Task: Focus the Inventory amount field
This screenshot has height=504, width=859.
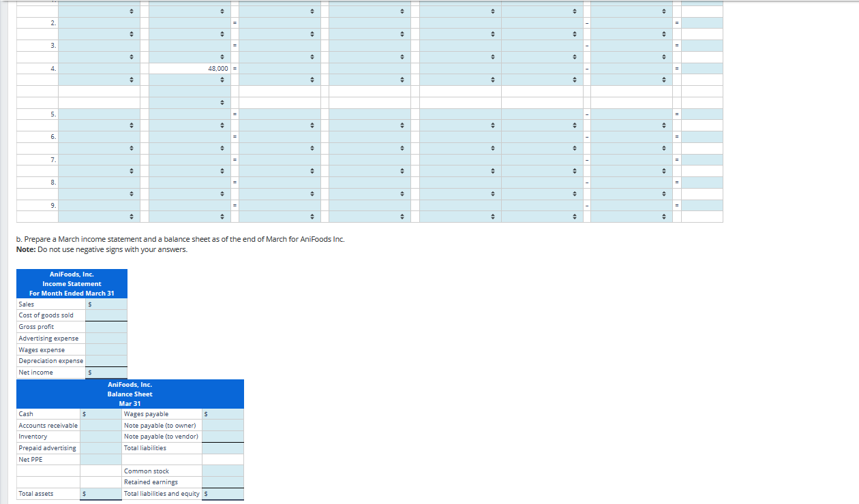Action: pos(100,437)
